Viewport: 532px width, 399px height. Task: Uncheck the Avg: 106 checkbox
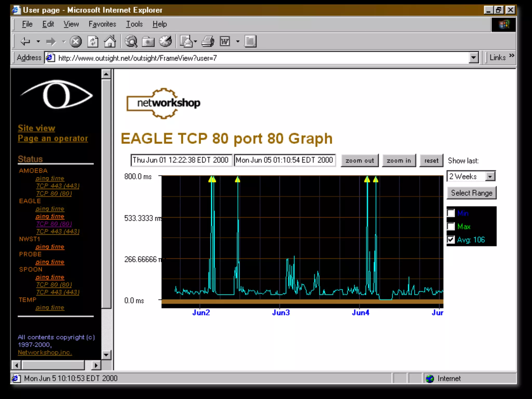pos(451,240)
